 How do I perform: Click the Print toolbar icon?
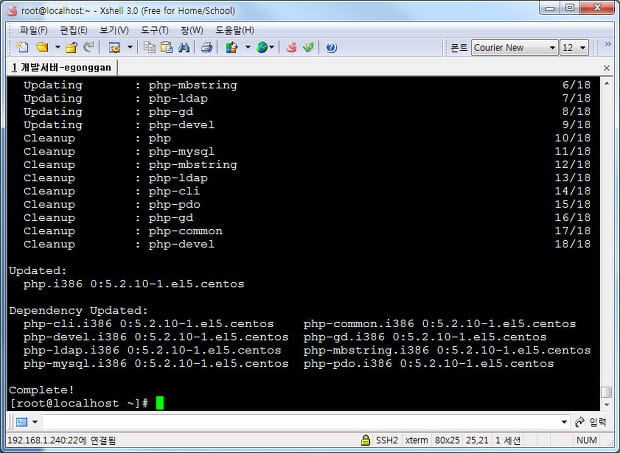tap(206, 47)
